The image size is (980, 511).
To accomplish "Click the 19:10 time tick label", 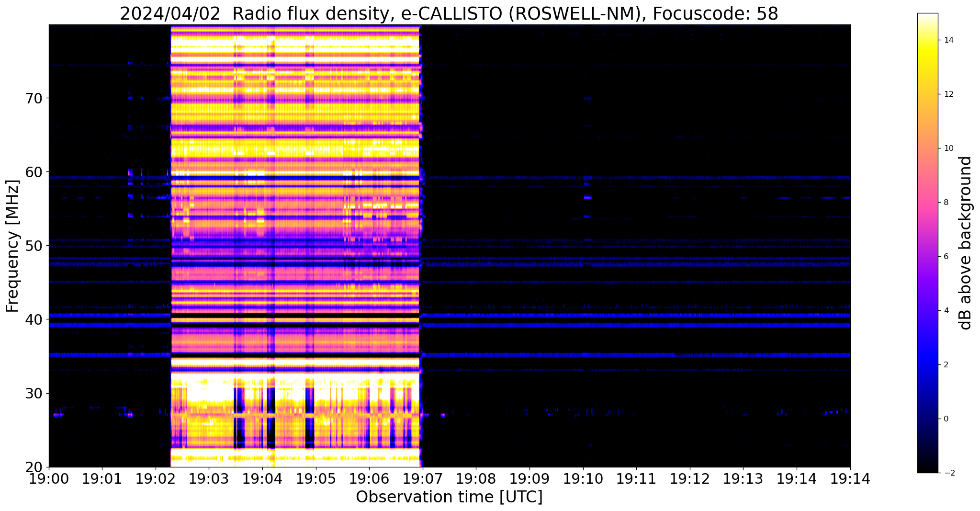I will 583,478.
